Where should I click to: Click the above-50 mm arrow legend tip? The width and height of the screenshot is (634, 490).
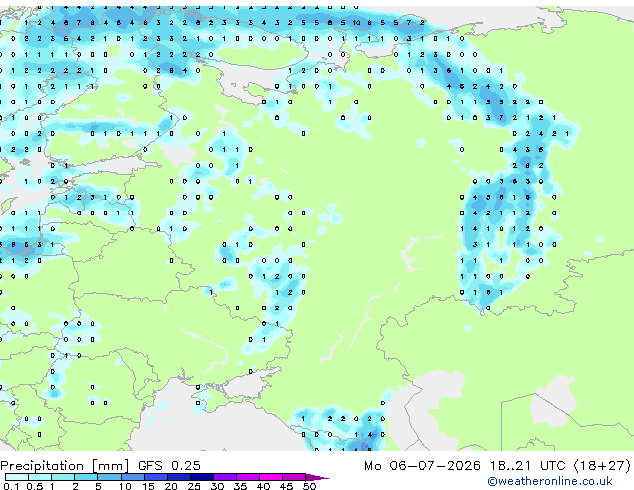pyautogui.click(x=317, y=477)
